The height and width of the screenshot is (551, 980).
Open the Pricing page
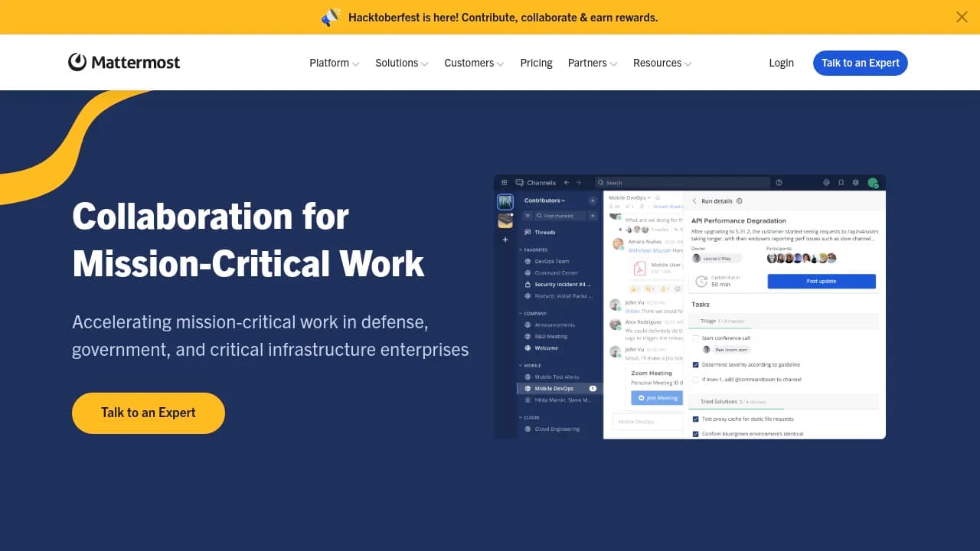(x=536, y=63)
